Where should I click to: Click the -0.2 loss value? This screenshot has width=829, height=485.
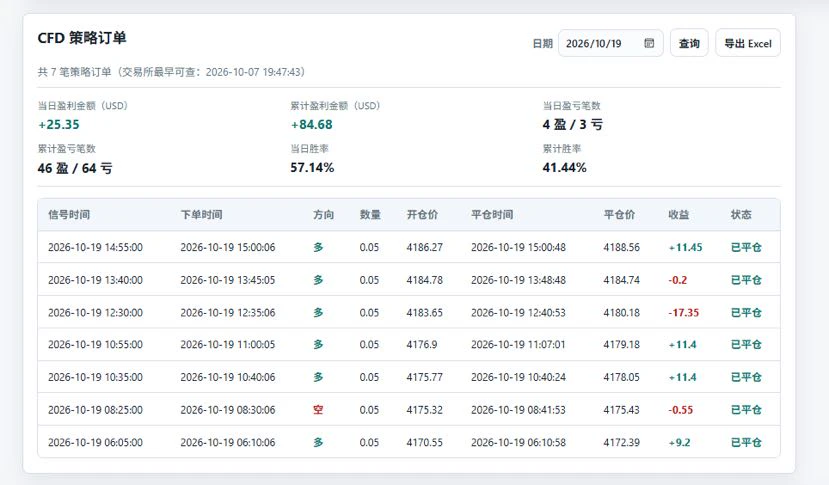[x=678, y=280]
